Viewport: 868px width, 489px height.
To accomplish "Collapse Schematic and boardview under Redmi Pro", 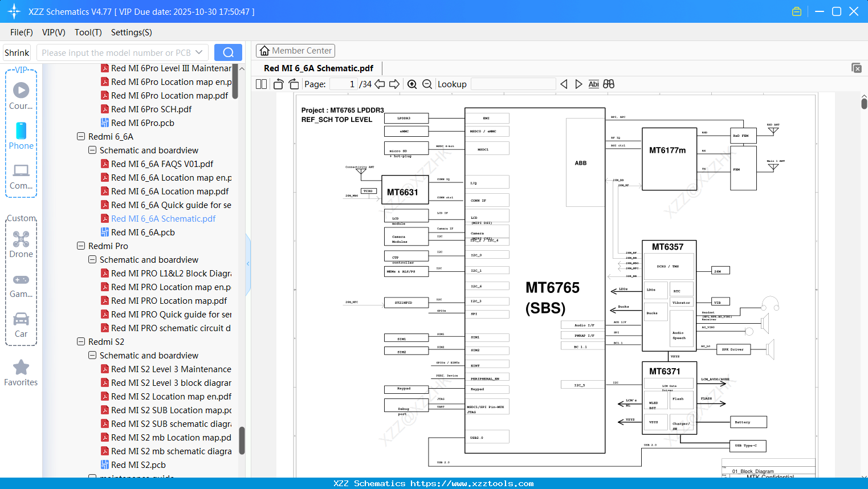I will pos(92,259).
